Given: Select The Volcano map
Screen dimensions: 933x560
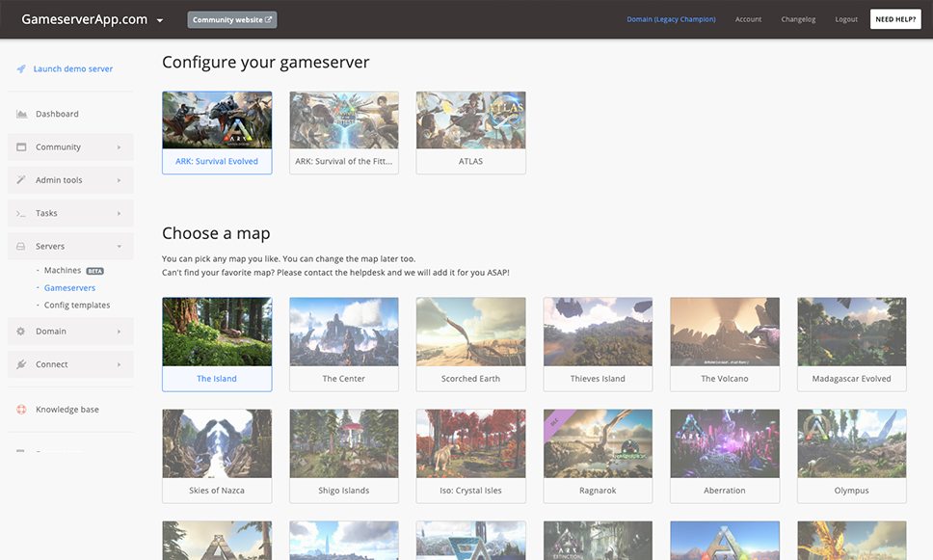Looking at the screenshot, I should tap(725, 344).
